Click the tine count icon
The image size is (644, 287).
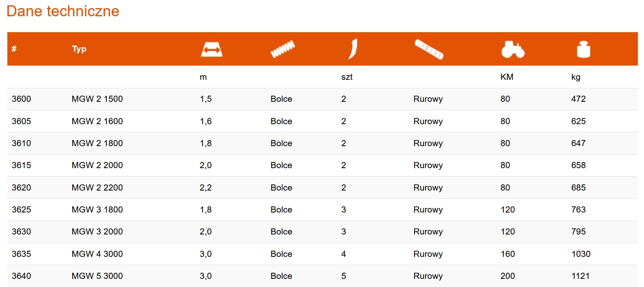tap(353, 49)
